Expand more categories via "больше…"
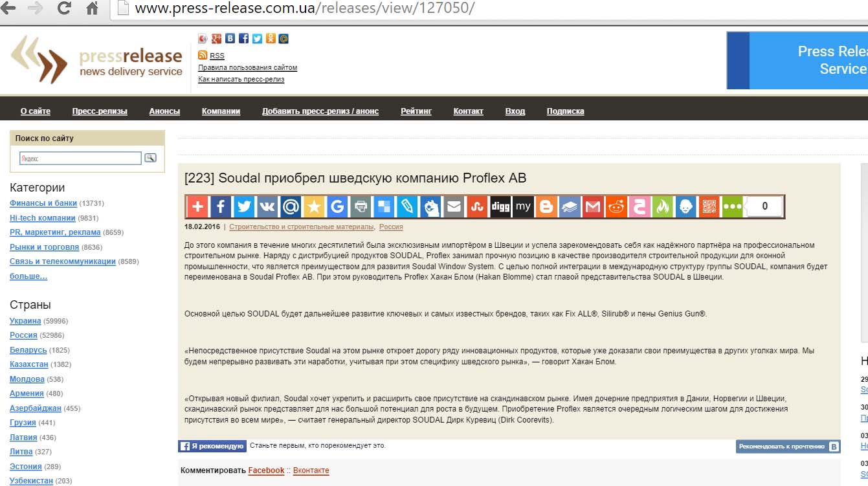 pyautogui.click(x=28, y=276)
